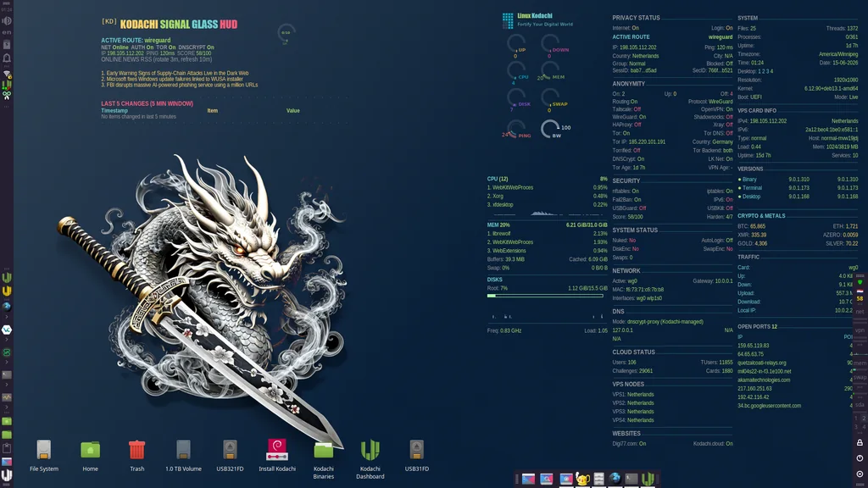Click headline 'Early Warning Signs of Supply-Chain Attacks'
The height and width of the screenshot is (488, 868).
175,73
